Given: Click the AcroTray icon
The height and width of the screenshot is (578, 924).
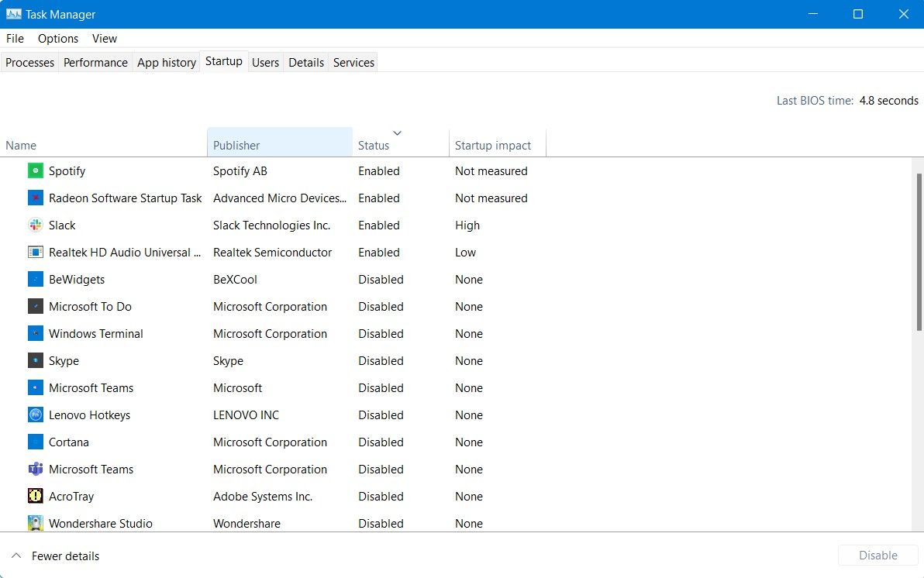Looking at the screenshot, I should tap(35, 496).
